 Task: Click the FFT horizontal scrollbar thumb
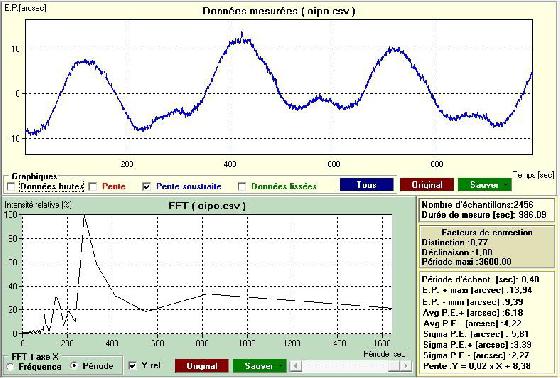395,366
